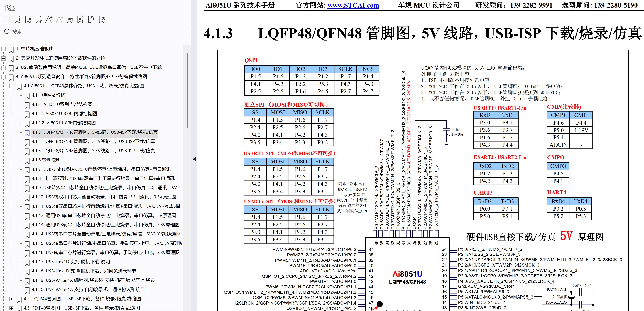Image resolution: width=644 pixels, height=311 pixels.
Task: Click the www.STCAI.com website link
Action: [353, 5]
